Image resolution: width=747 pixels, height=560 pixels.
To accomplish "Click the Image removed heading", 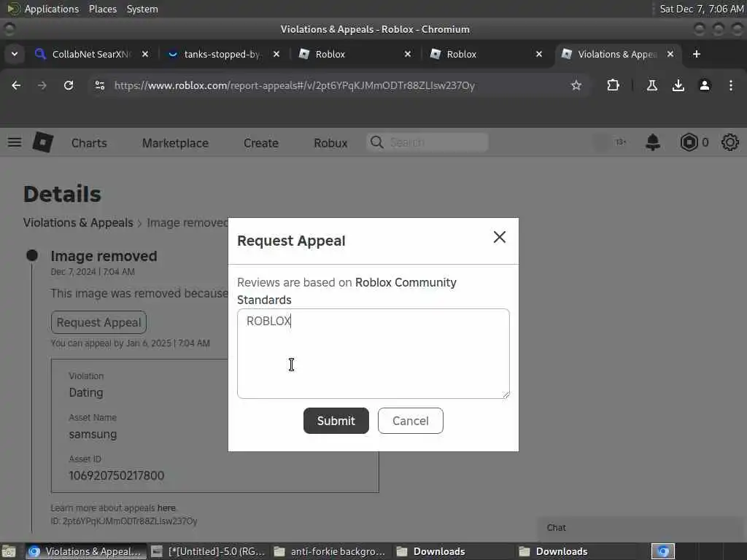I will click(104, 256).
